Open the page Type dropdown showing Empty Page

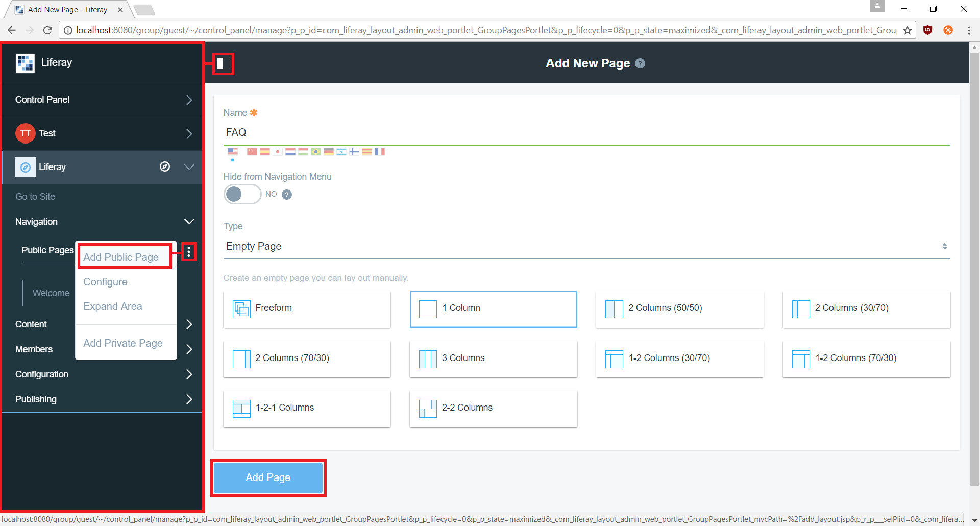pos(584,246)
